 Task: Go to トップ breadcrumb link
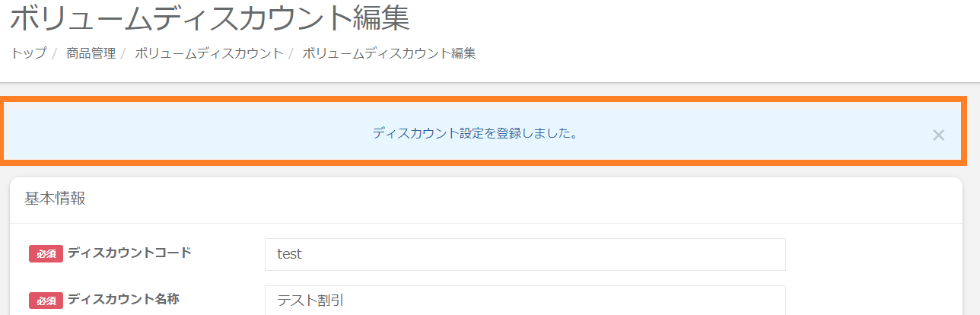point(28,53)
